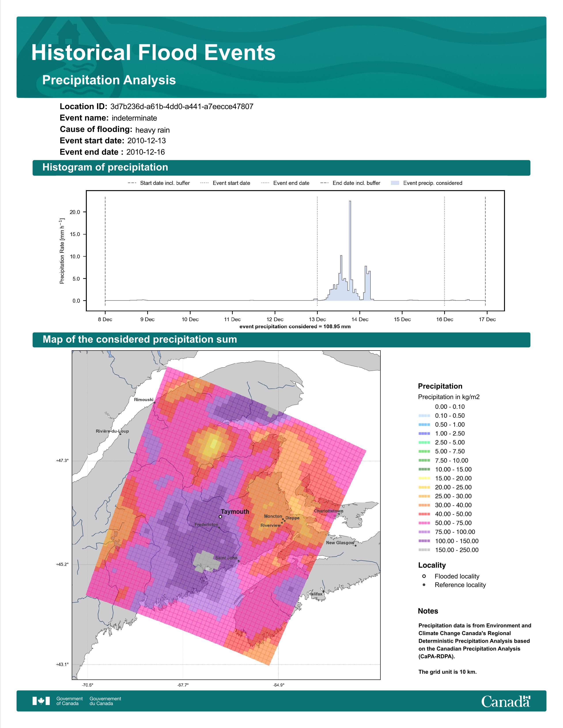Click Event precip. considered legend swatch

pos(395,183)
